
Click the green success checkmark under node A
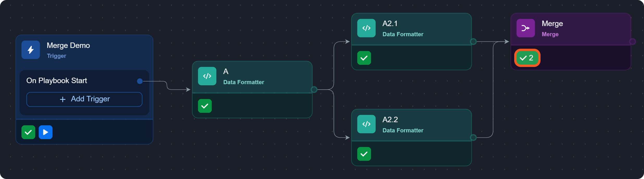pos(205,106)
